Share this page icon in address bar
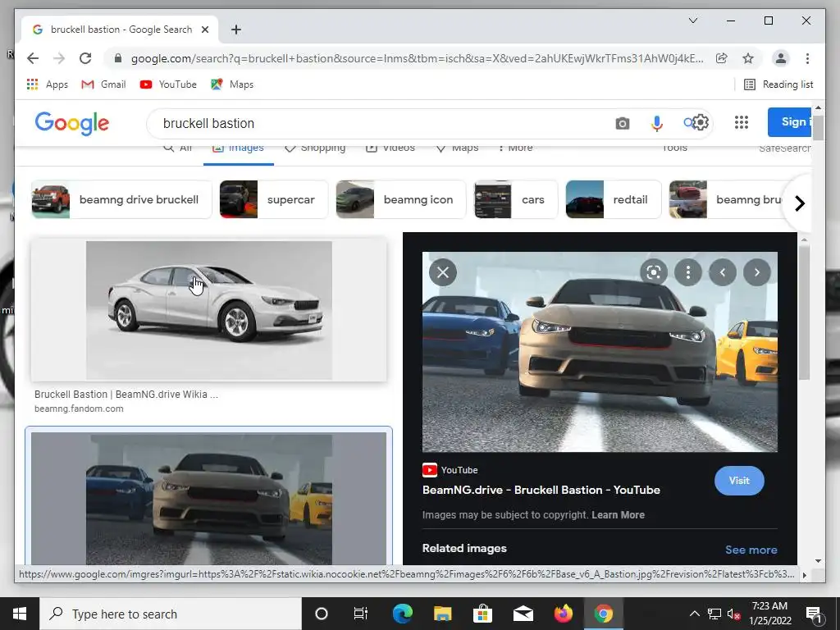Screen dimensions: 840x630 click(722, 58)
